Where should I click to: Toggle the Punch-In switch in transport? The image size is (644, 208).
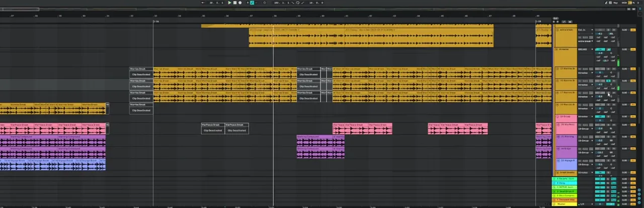293,3
